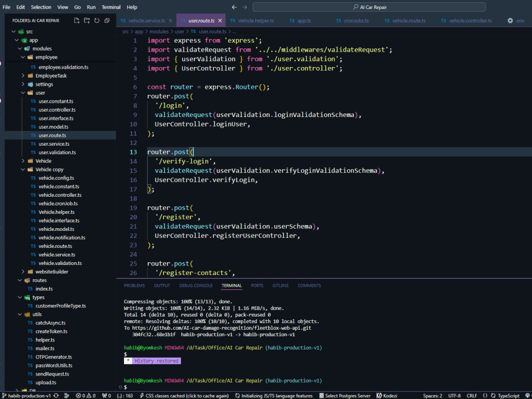Switch to Vehicle.helper.ts editor tab
The height and width of the screenshot is (399, 532).
click(252, 21)
